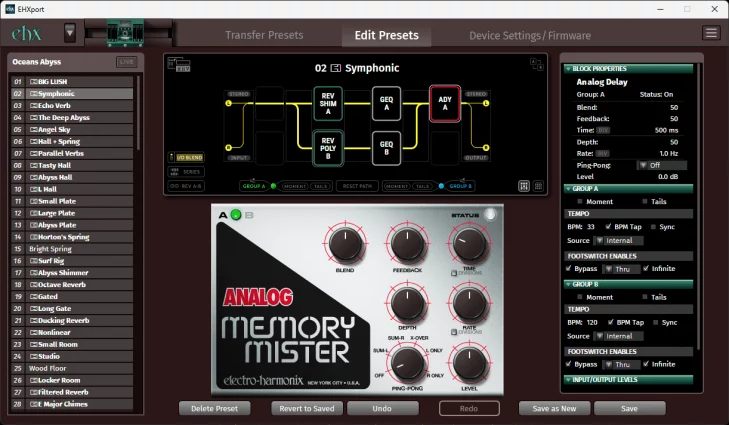This screenshot has height=425, width=729.
Task: Uncheck Infinite in Group A footswitch enables
Action: 645,269
